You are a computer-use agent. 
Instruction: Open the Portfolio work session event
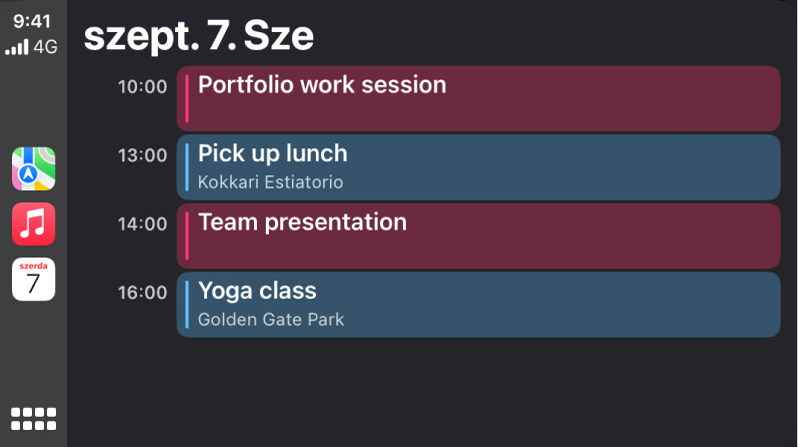(x=478, y=98)
